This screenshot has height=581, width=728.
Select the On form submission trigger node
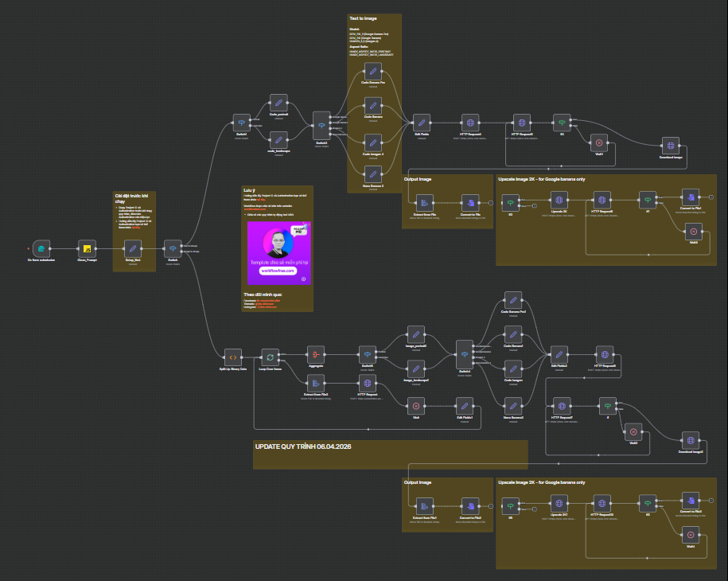coord(41,248)
